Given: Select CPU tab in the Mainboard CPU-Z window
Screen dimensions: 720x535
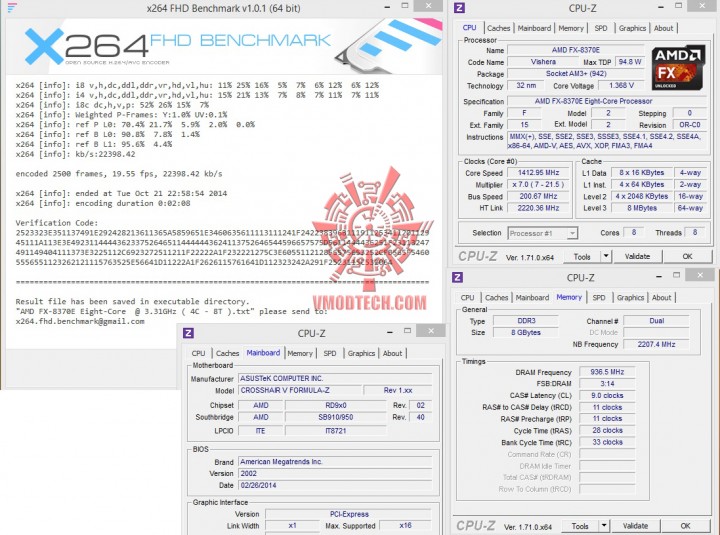Looking at the screenshot, I should 198,353.
